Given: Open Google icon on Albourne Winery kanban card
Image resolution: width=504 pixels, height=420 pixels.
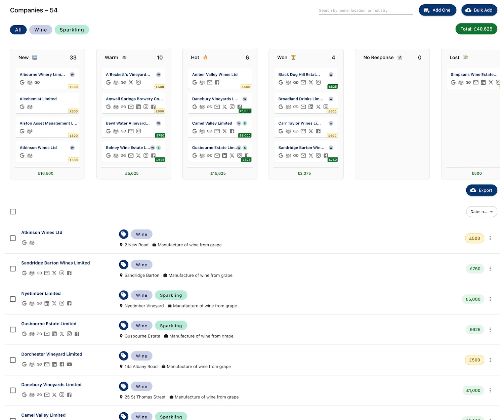Looking at the screenshot, I should pyautogui.click(x=22, y=82).
